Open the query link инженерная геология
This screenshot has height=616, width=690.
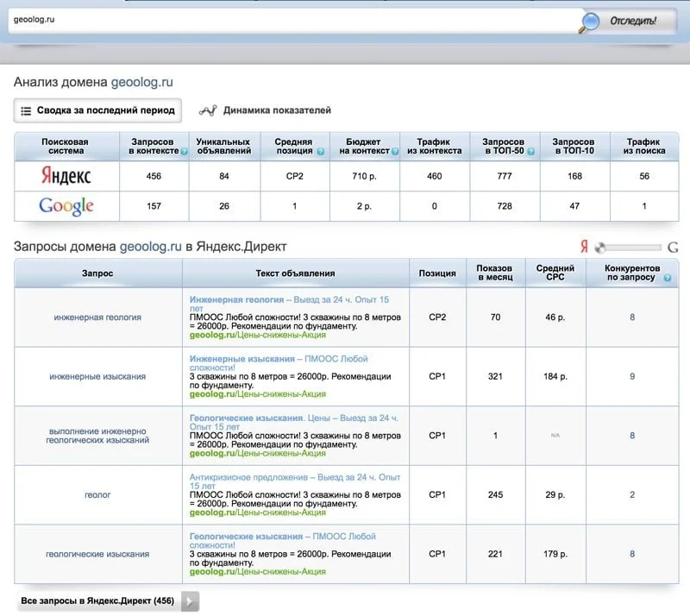pyautogui.click(x=97, y=317)
